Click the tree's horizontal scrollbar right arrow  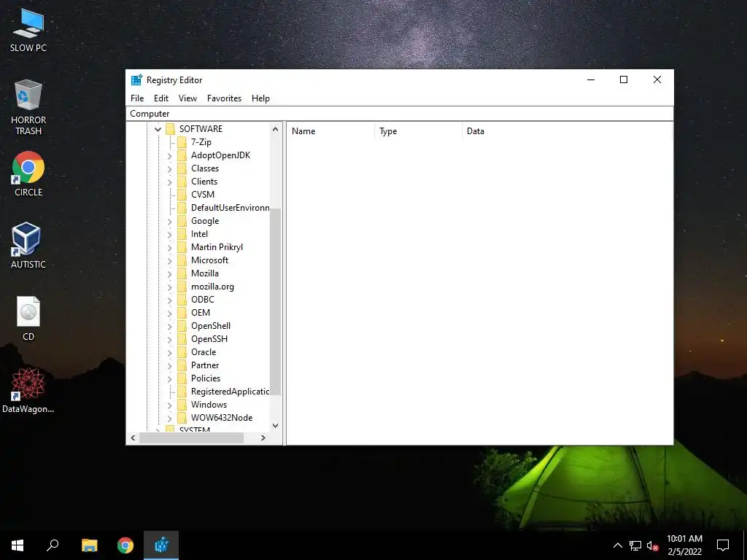click(263, 437)
